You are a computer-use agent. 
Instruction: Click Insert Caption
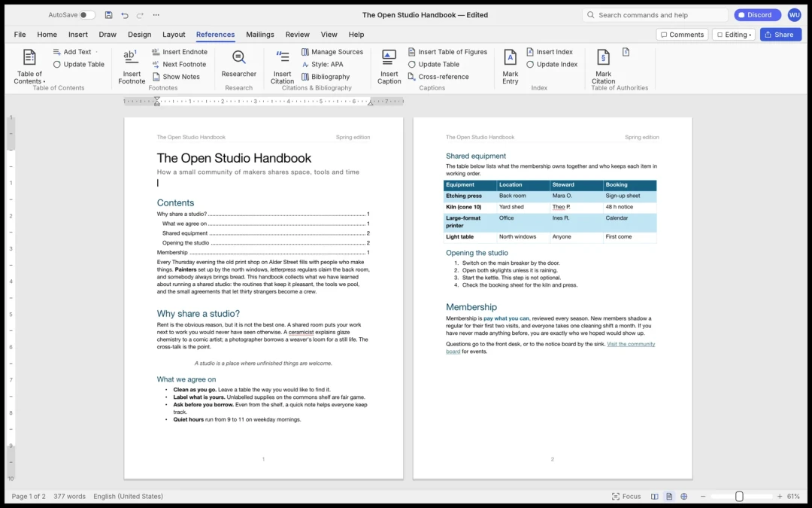click(x=389, y=67)
